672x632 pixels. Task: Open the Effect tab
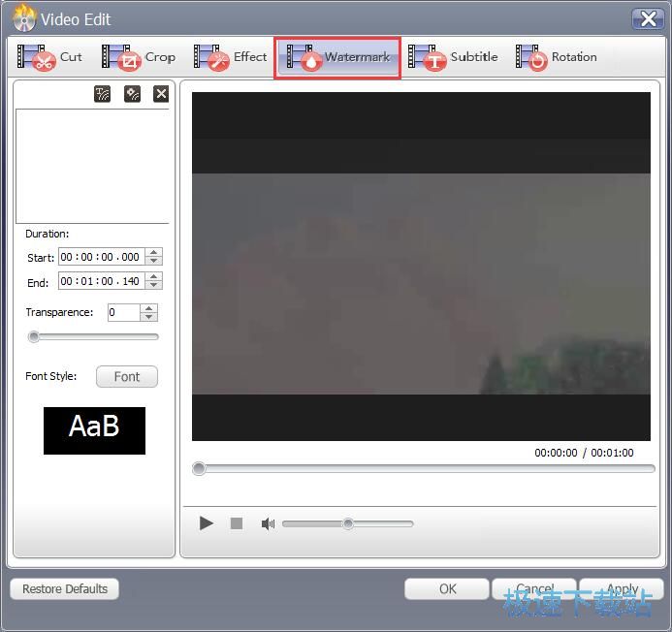[230, 57]
